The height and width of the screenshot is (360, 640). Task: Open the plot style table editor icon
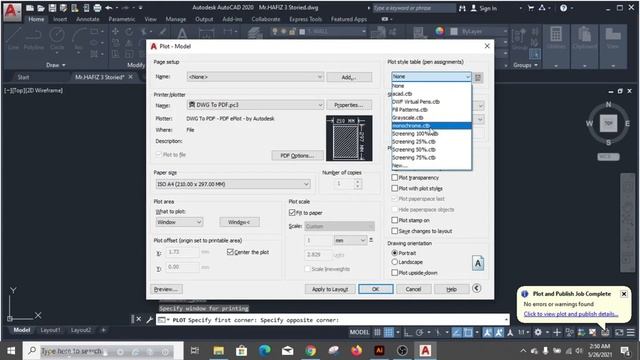coord(478,77)
